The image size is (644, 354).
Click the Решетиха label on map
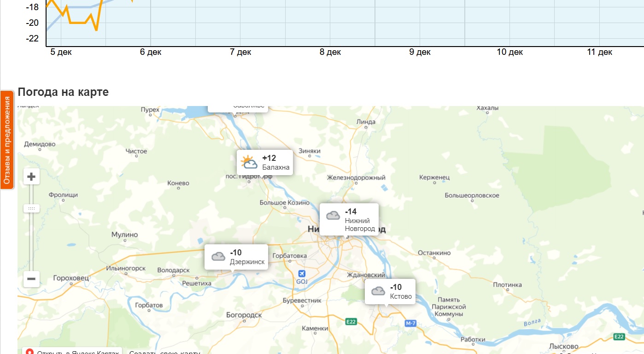(x=197, y=283)
